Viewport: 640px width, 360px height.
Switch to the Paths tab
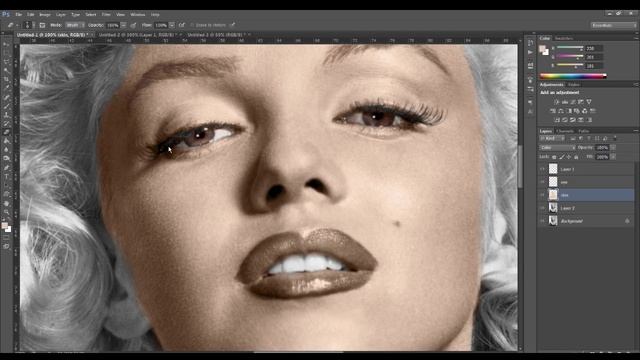click(584, 131)
